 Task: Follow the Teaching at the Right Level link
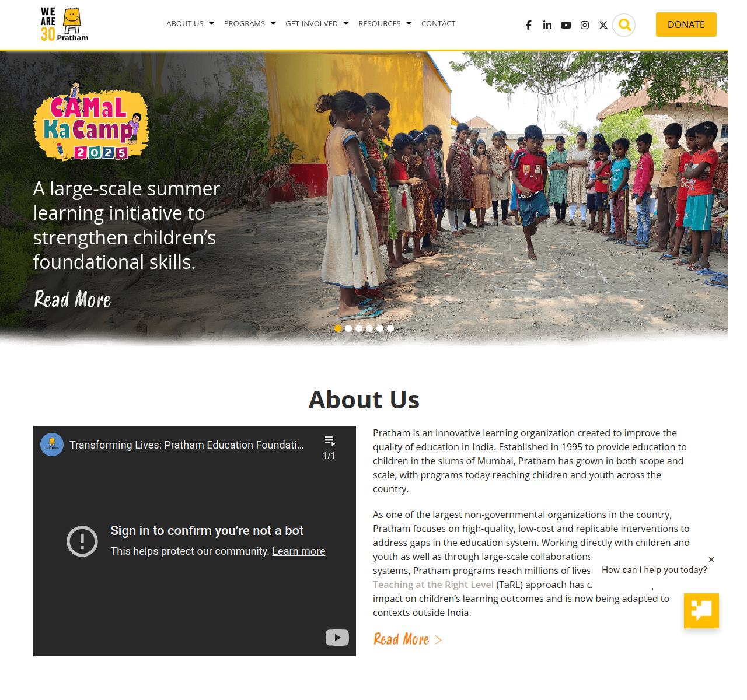(433, 584)
